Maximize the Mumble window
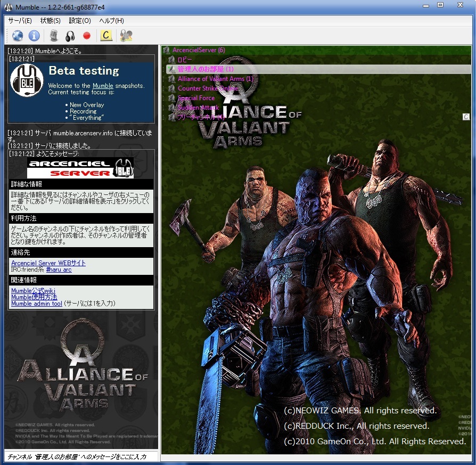476x465 pixels. click(x=440, y=5)
